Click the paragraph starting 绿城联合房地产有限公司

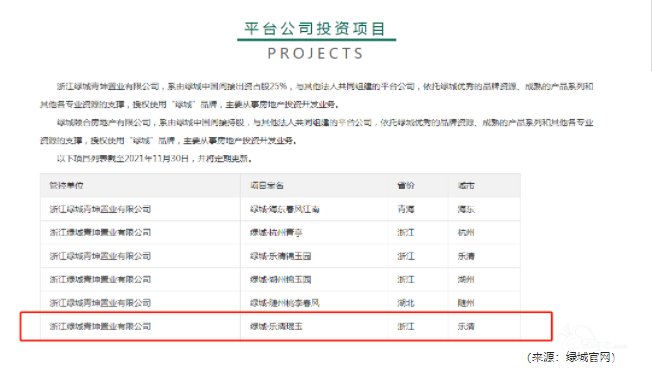316,131
